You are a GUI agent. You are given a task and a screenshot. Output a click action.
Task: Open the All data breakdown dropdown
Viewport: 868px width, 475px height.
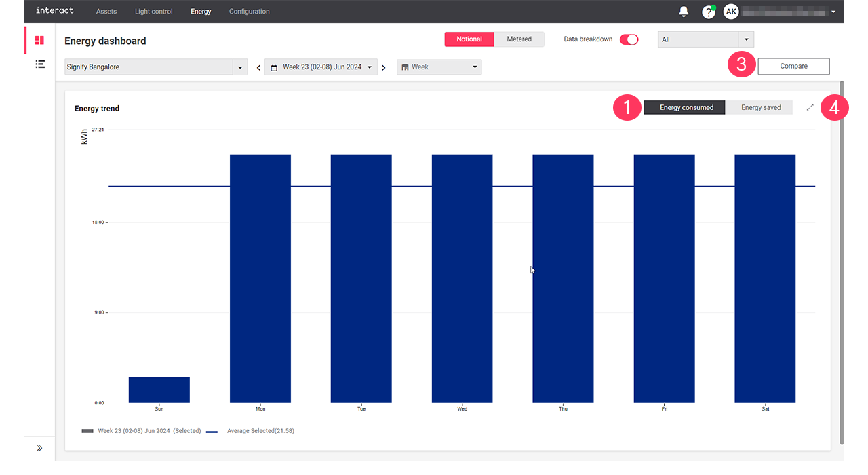(746, 39)
